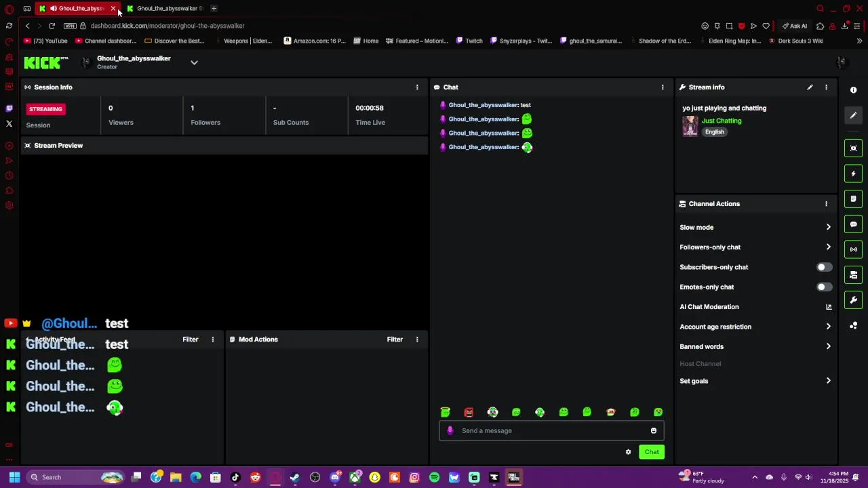868x488 pixels.
Task: Click stream title 'yo just playing and chatting'
Action: (x=724, y=108)
